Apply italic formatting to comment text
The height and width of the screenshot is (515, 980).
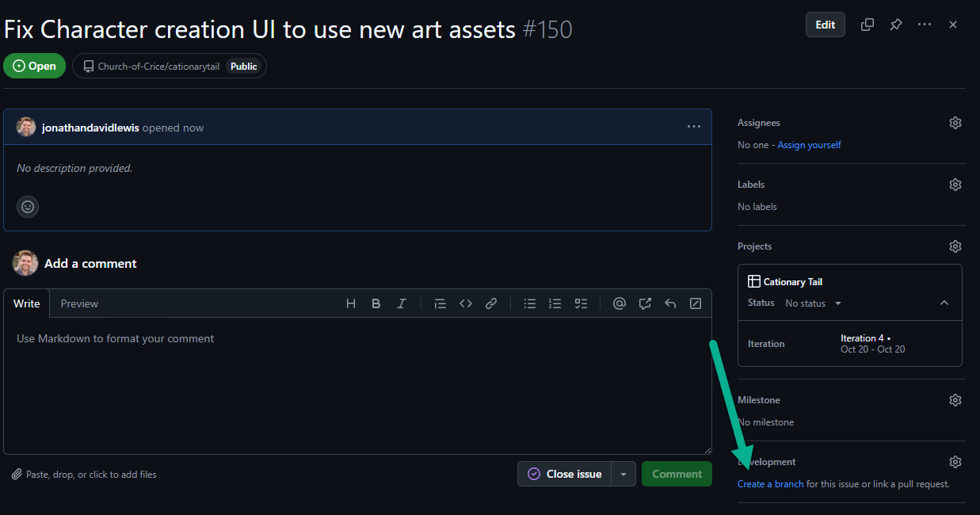coord(402,303)
